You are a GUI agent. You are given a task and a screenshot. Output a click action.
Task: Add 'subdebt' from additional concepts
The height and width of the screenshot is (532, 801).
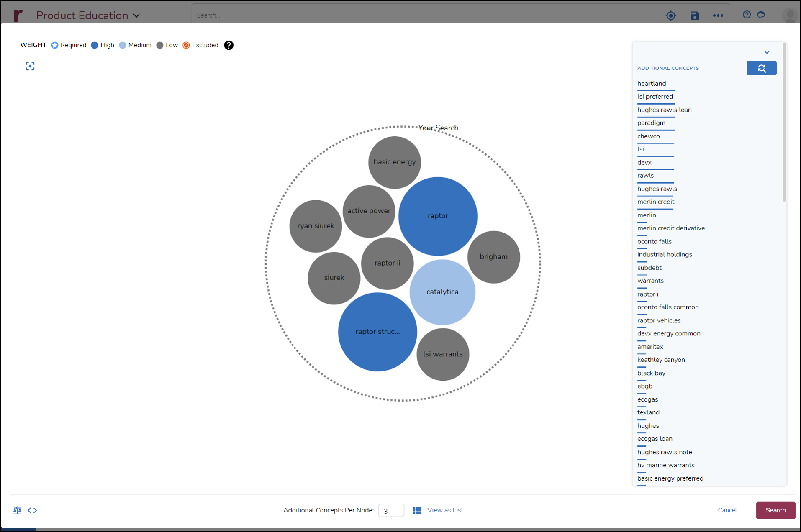[x=650, y=268]
